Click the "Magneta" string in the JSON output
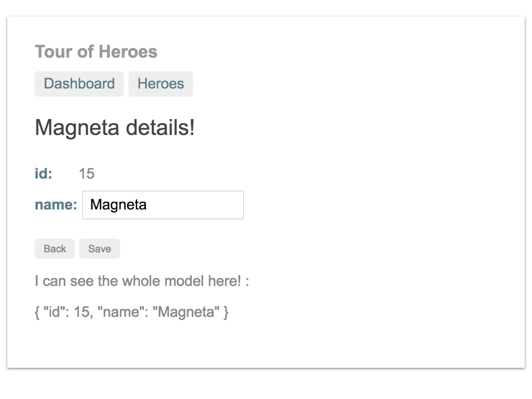 coord(186,312)
